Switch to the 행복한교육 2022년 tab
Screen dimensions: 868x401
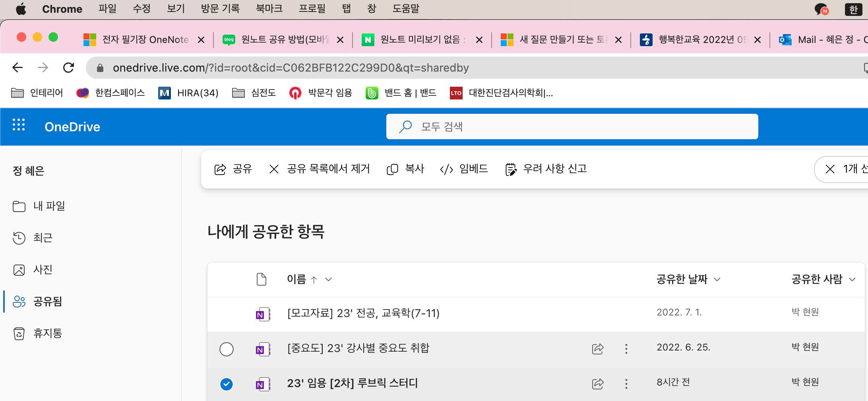click(x=700, y=39)
